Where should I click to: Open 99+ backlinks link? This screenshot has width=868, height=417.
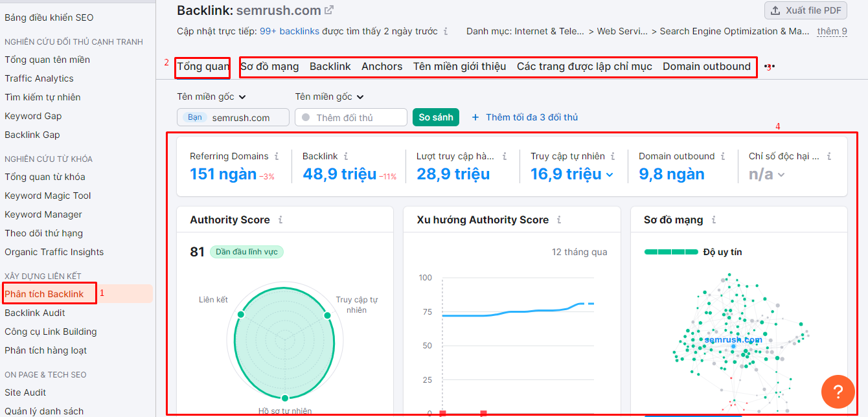click(291, 31)
